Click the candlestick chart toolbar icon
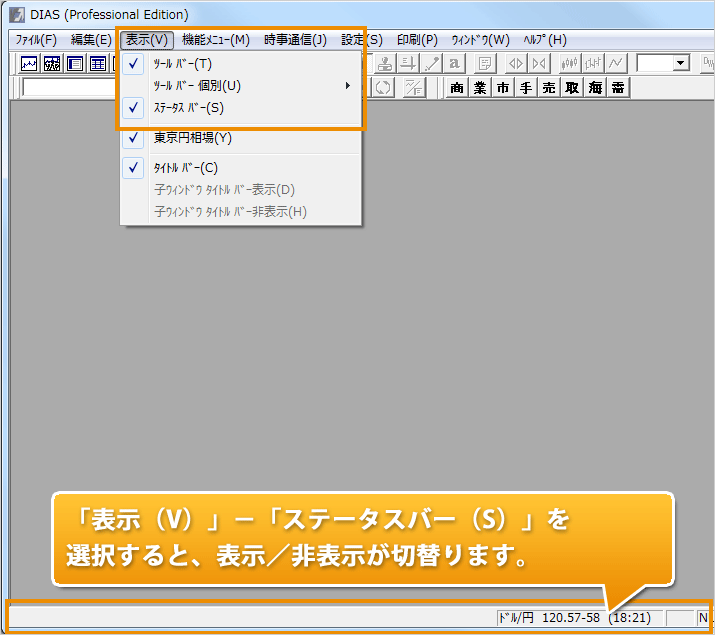This screenshot has height=635, width=715. click(570, 64)
